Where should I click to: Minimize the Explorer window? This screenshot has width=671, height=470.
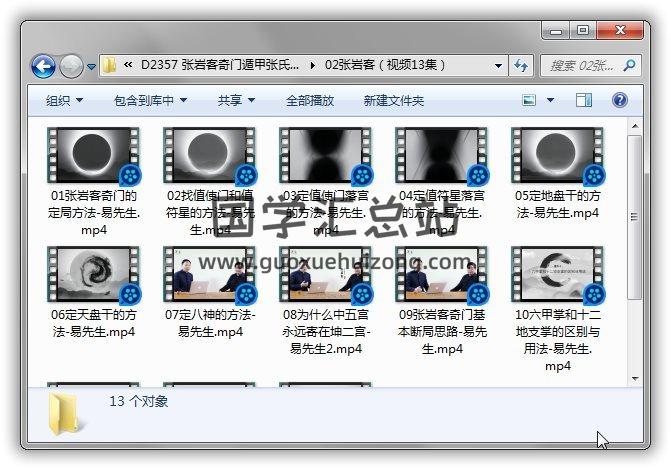tap(556, 31)
